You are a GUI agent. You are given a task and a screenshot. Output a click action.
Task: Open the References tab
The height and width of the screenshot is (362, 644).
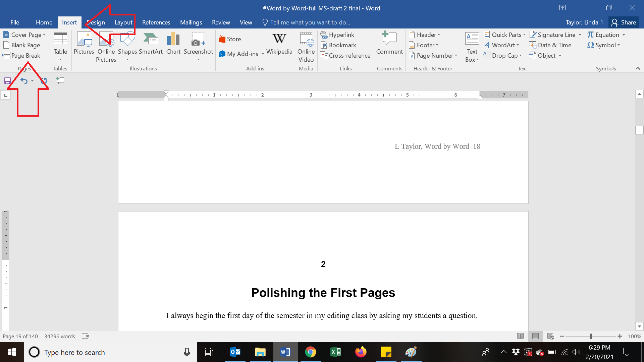[156, 22]
